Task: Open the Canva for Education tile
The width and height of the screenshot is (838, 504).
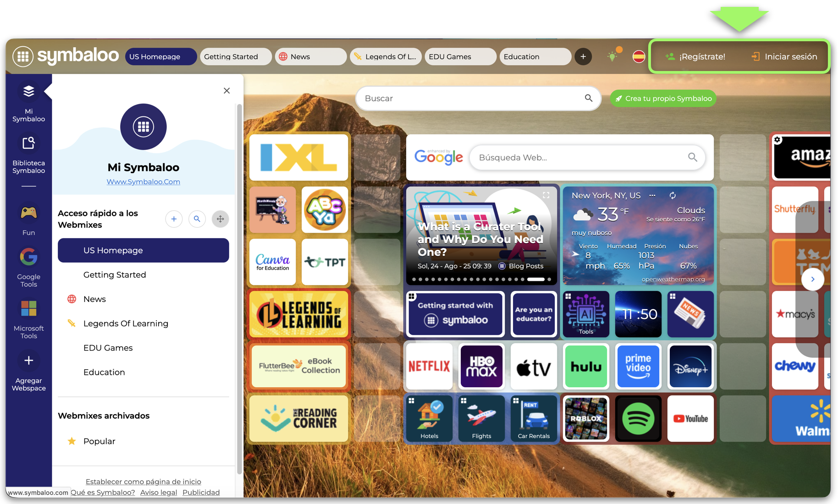Action: click(x=273, y=262)
